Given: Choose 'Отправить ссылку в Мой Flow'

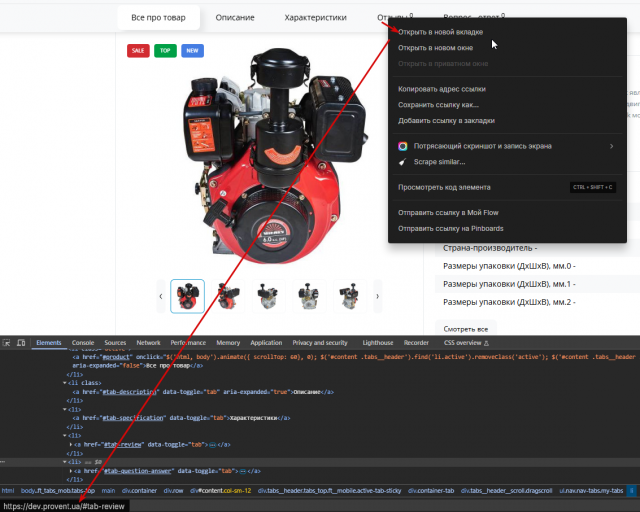Looking at the screenshot, I should [507, 213].
